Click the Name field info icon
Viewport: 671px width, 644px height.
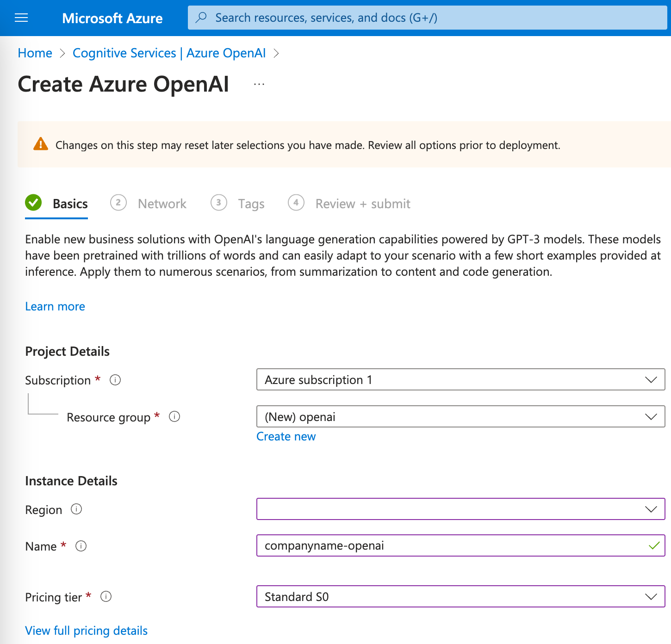81,546
